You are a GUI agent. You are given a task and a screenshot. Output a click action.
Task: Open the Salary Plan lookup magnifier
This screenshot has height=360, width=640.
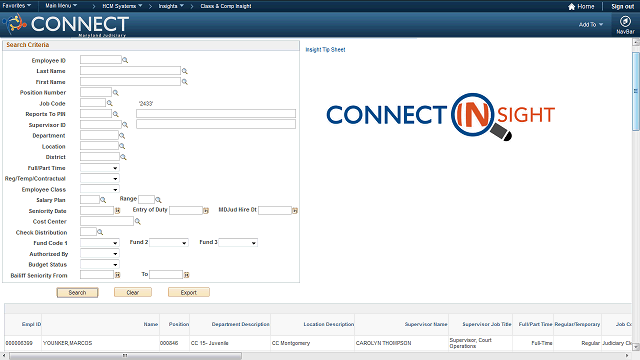click(x=103, y=200)
